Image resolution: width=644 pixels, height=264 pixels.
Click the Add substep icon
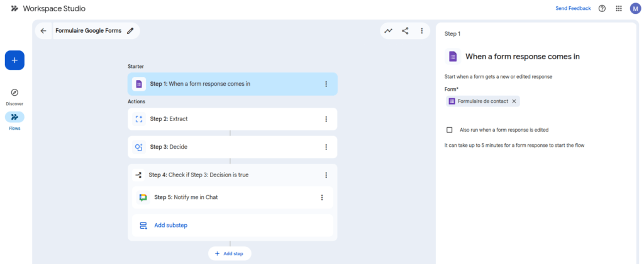click(x=143, y=226)
